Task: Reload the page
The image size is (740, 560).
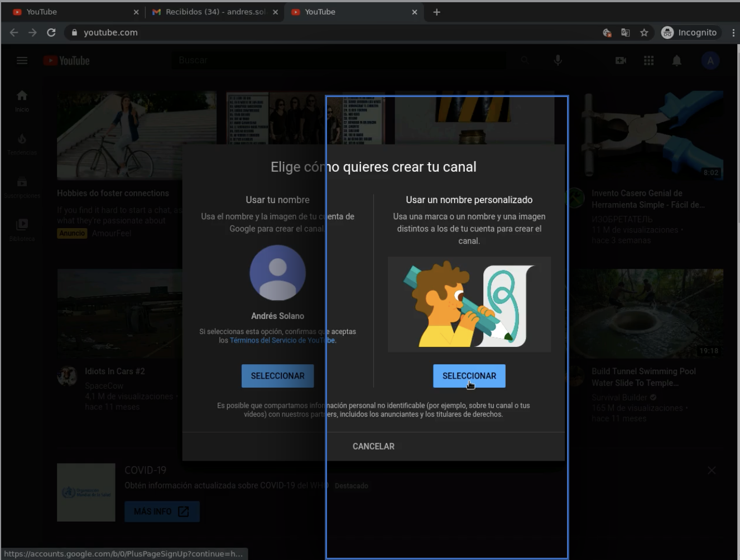Action: click(x=51, y=32)
